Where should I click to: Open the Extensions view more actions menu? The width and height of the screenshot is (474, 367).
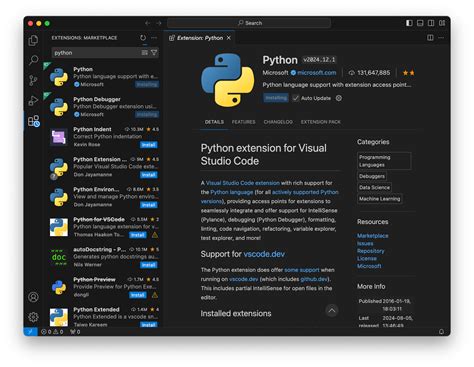point(154,38)
